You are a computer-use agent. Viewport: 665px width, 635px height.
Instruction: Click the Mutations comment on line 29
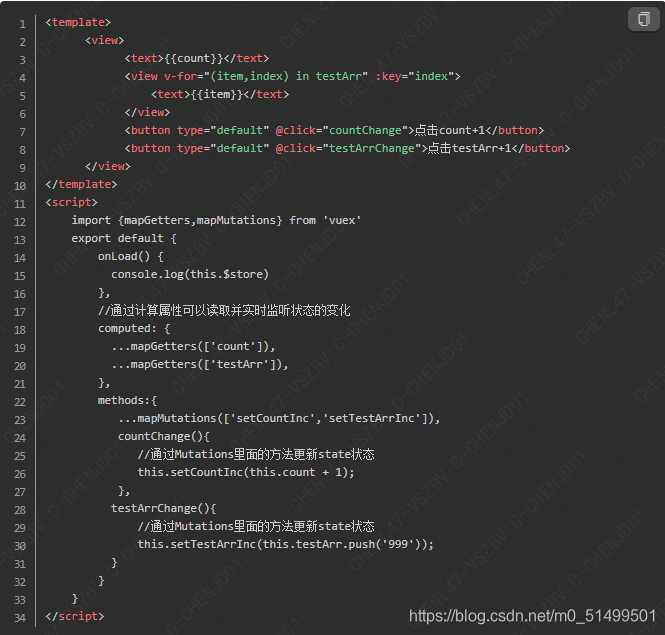click(256, 527)
